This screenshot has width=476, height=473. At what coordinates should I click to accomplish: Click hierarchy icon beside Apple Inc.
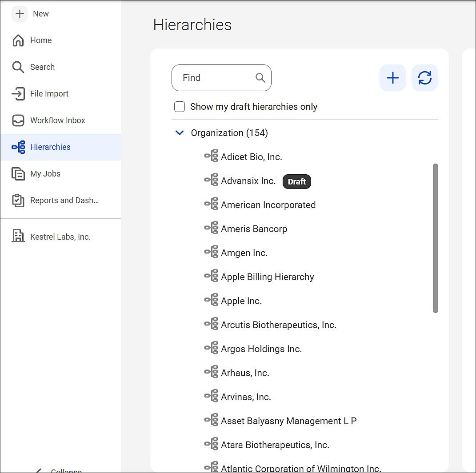coord(211,300)
